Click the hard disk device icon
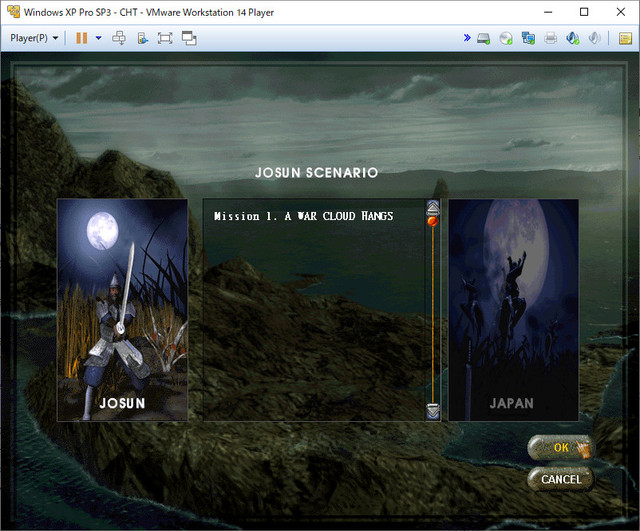This screenshot has height=531, width=640. (484, 38)
